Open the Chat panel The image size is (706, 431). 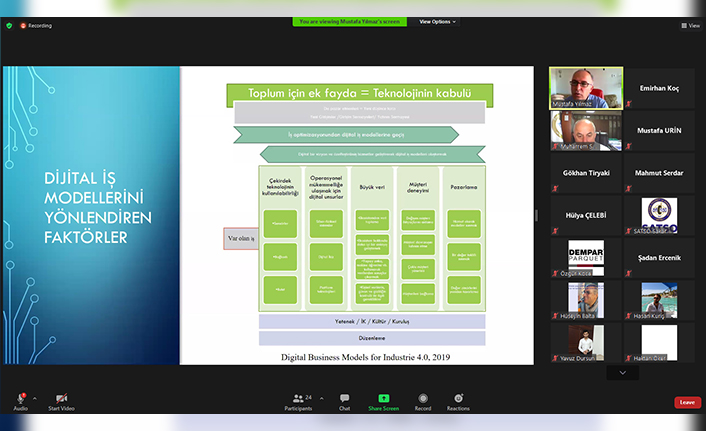[344, 402]
